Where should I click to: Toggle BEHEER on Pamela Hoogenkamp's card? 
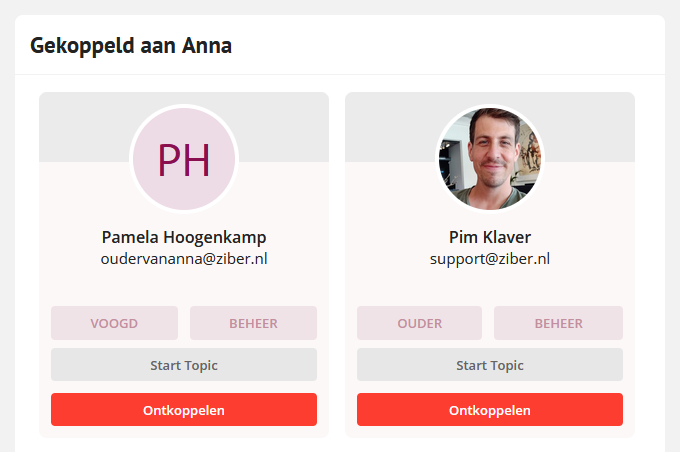(253, 323)
